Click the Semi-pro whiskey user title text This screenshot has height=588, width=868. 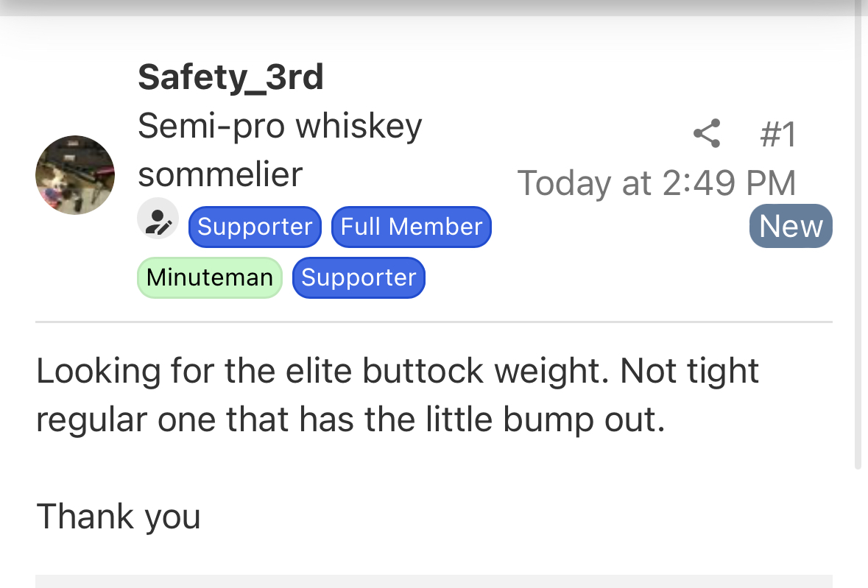pyautogui.click(x=280, y=127)
